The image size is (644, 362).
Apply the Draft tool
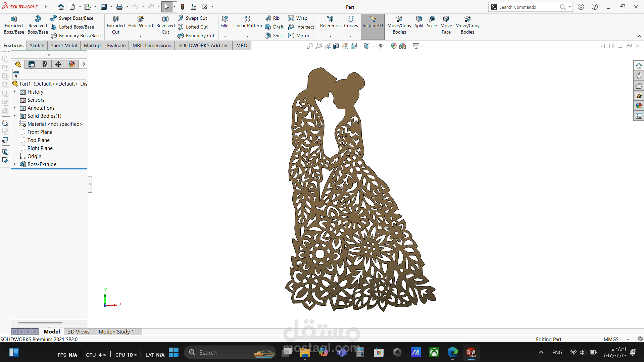coord(274,27)
